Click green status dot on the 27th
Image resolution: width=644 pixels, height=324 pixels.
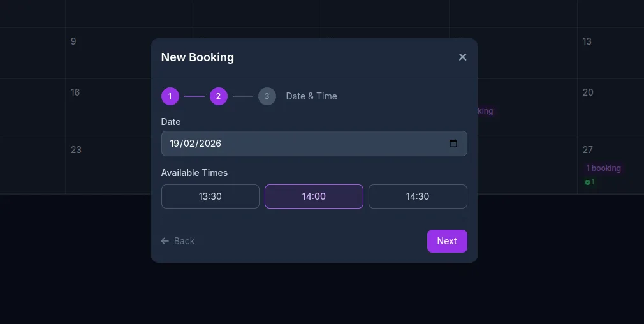pos(587,182)
